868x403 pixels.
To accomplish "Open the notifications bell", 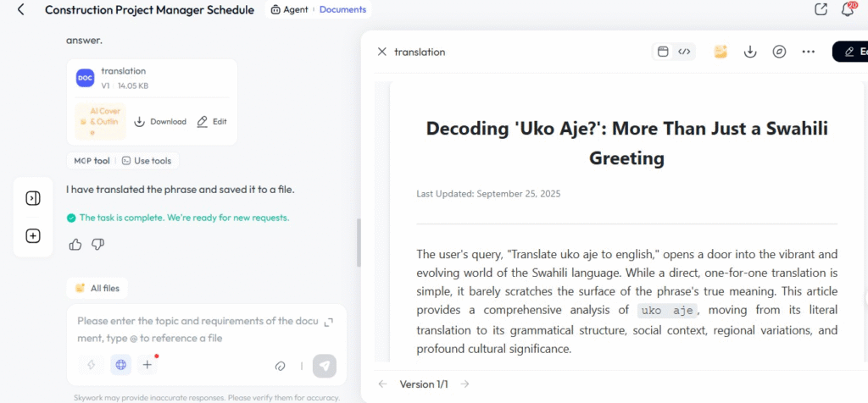I will pos(847,10).
